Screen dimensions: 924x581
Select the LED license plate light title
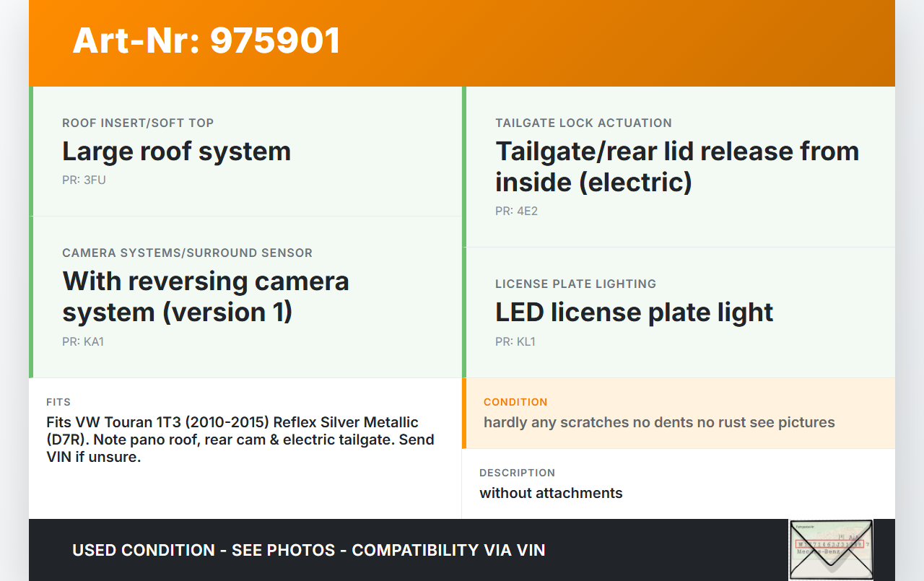(x=634, y=313)
